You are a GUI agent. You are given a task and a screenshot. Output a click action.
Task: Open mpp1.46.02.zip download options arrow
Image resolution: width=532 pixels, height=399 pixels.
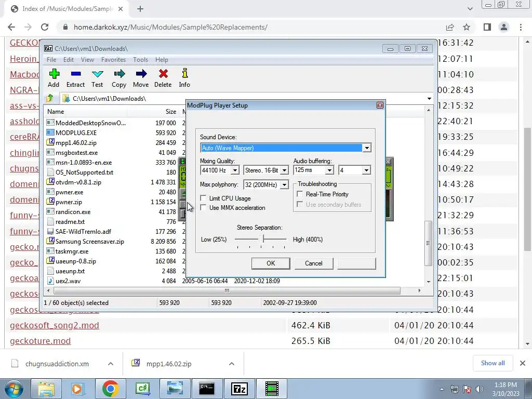[x=232, y=364]
